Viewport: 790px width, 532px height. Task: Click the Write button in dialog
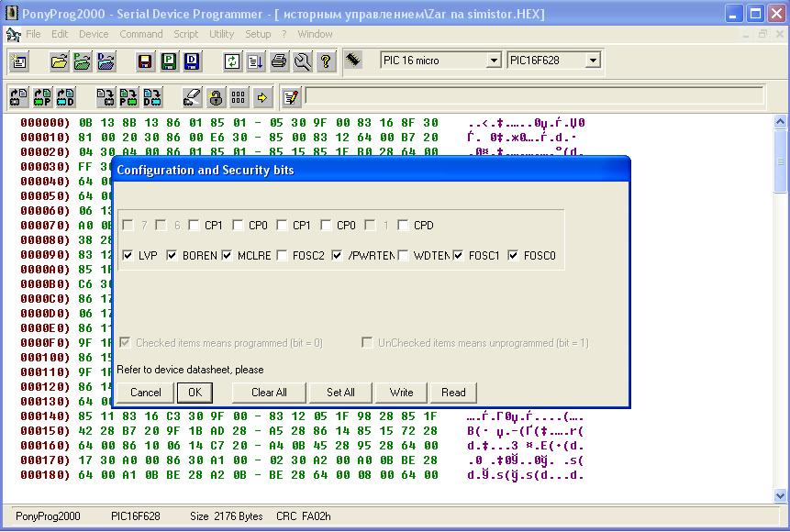(401, 393)
